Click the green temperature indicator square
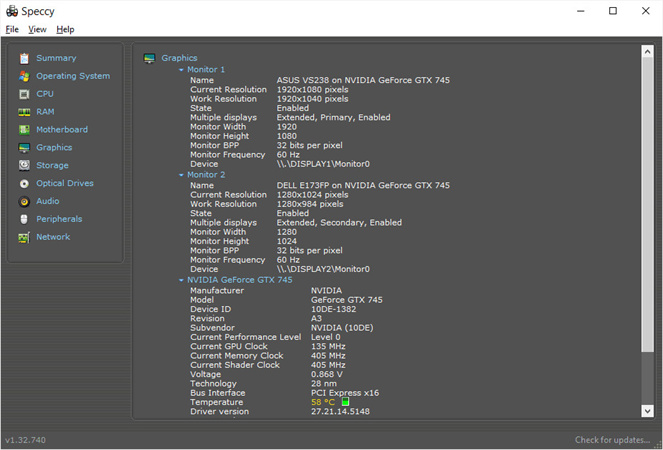This screenshot has width=663, height=450. [345, 403]
